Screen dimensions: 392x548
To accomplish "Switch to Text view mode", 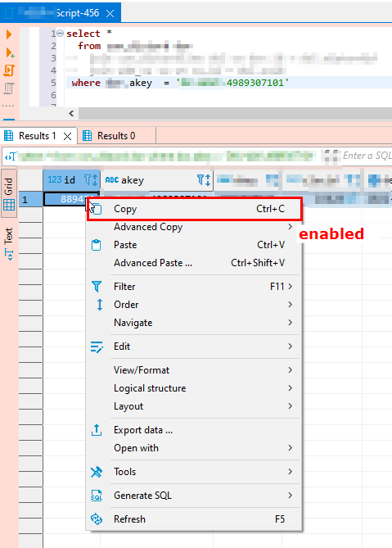I will (x=9, y=243).
